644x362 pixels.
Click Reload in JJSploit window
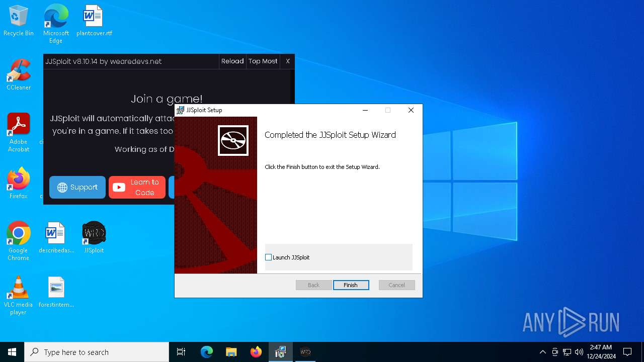[232, 61]
